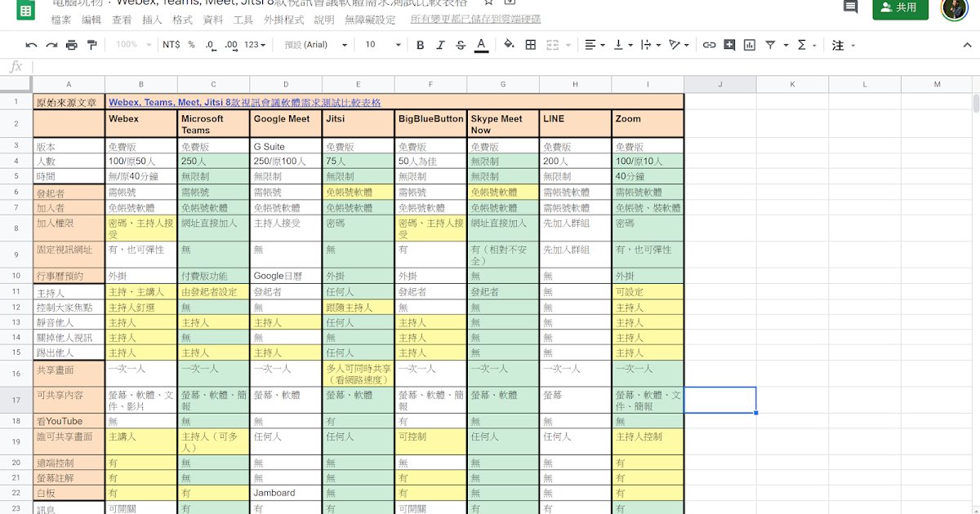
Task: Open text rotation dropdown
Action: (x=679, y=45)
